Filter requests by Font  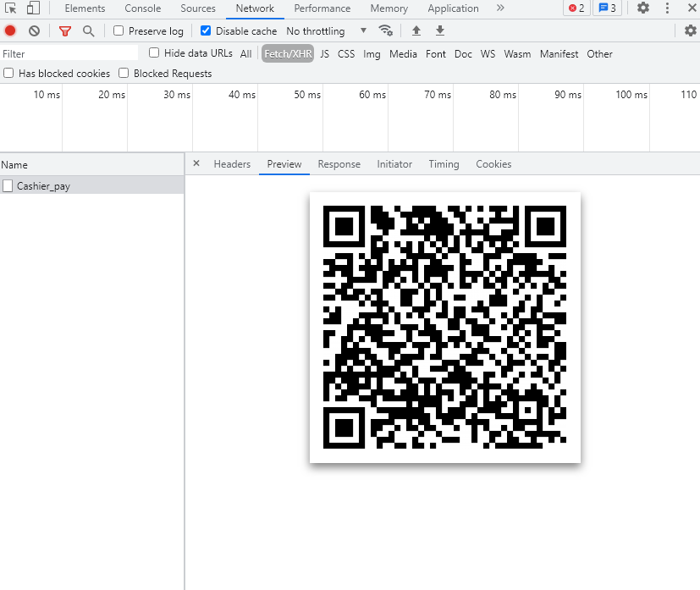(436, 54)
